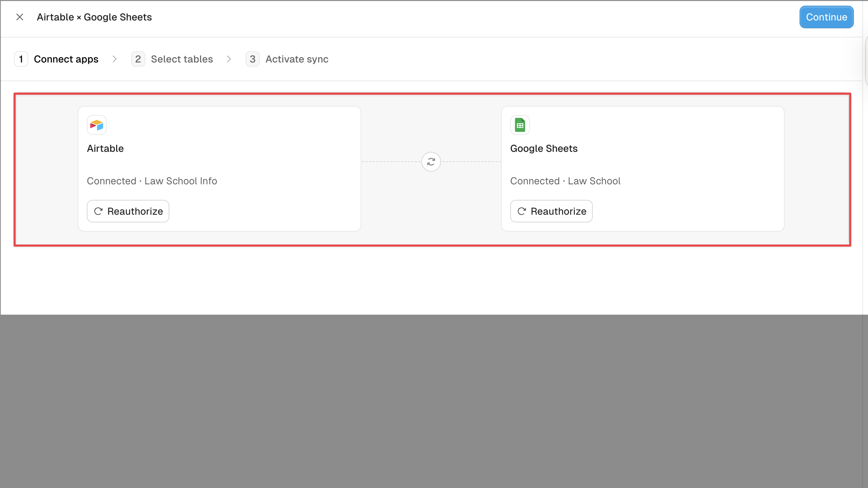The width and height of the screenshot is (868, 488).
Task: Click the 'Airtable × Google Sheets' header title
Action: coord(94,17)
